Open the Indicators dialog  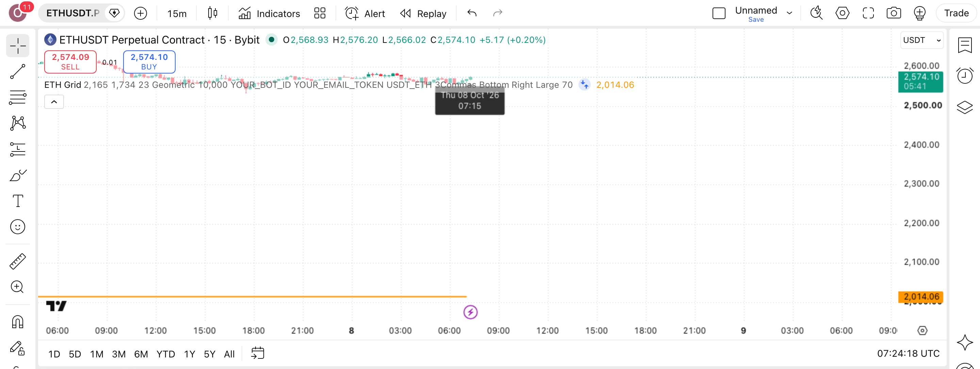click(x=269, y=13)
